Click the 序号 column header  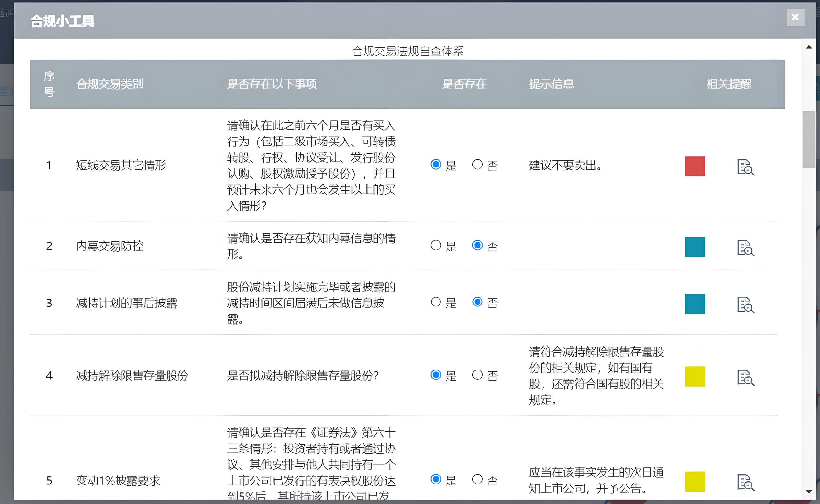(x=49, y=84)
